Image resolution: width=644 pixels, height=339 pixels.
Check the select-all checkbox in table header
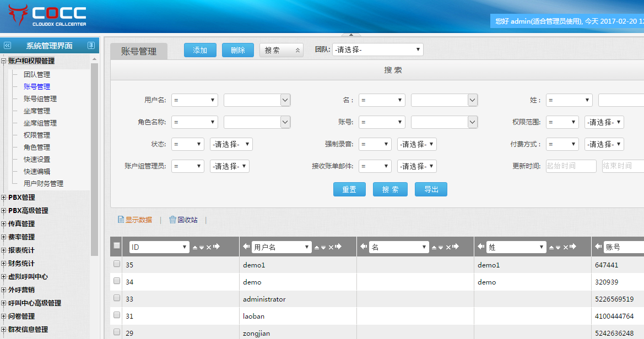(116, 246)
